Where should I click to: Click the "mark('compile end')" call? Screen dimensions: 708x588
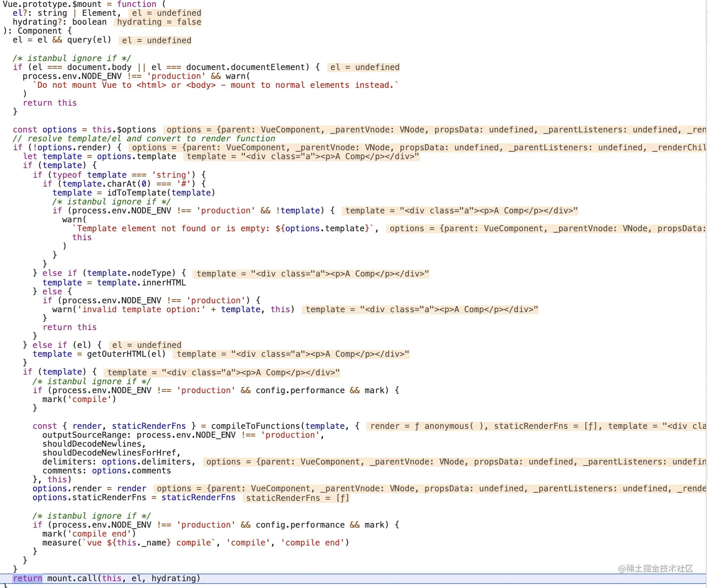pos(89,534)
